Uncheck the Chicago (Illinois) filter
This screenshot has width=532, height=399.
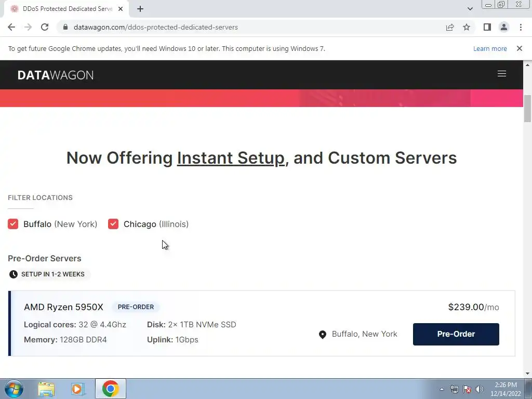click(x=113, y=224)
